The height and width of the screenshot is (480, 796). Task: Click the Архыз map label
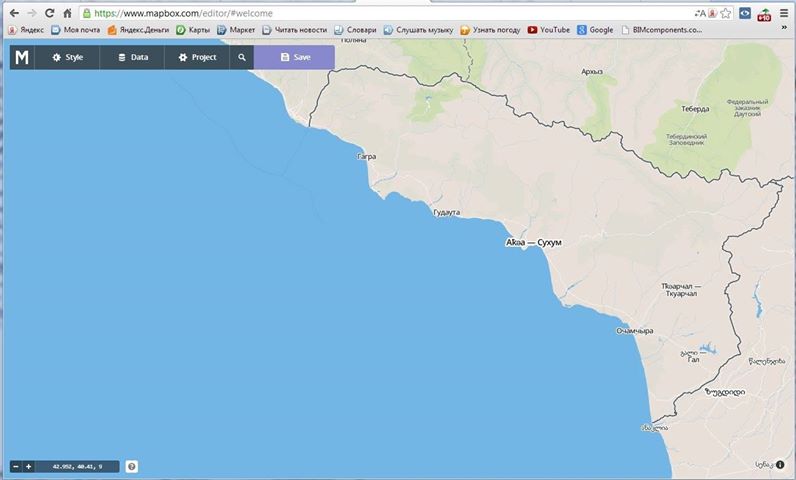point(592,72)
